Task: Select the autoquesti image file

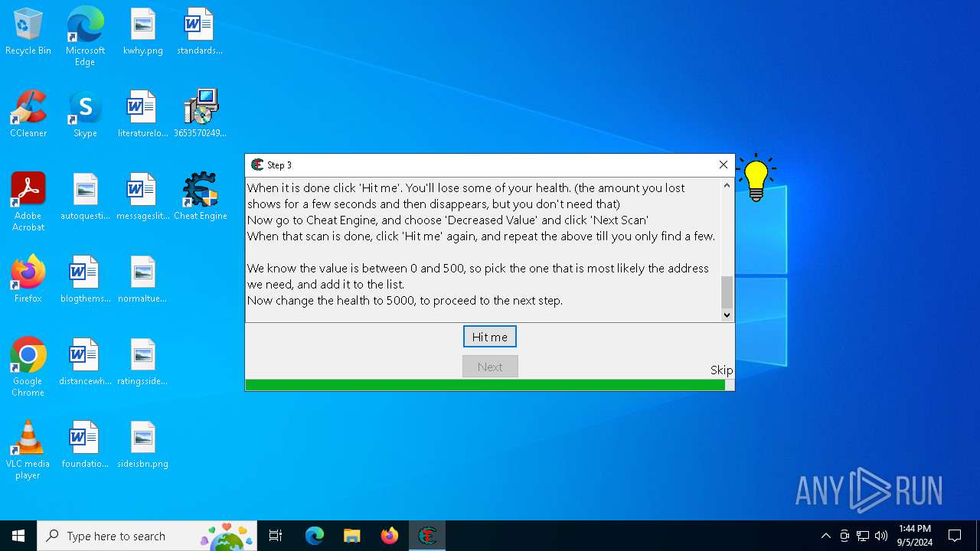Action: (x=85, y=197)
